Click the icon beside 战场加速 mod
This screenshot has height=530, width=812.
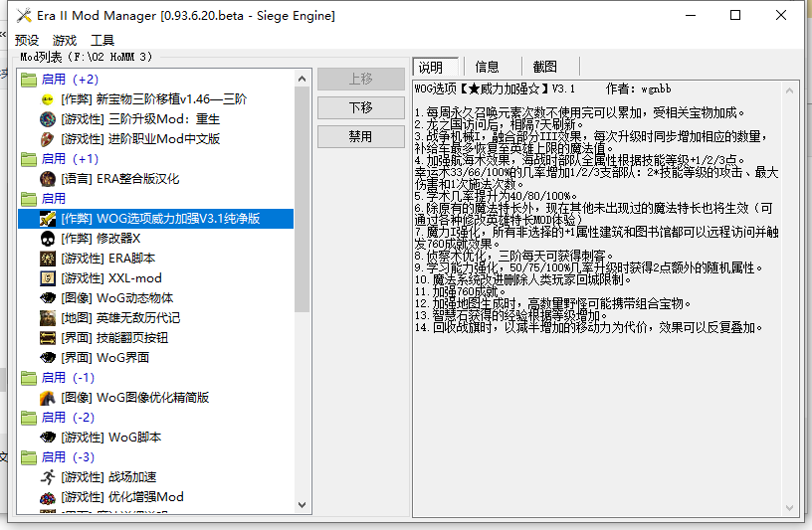click(x=47, y=477)
